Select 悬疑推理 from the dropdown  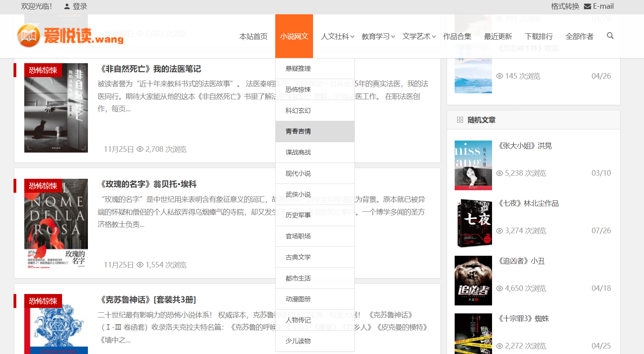tap(315, 68)
